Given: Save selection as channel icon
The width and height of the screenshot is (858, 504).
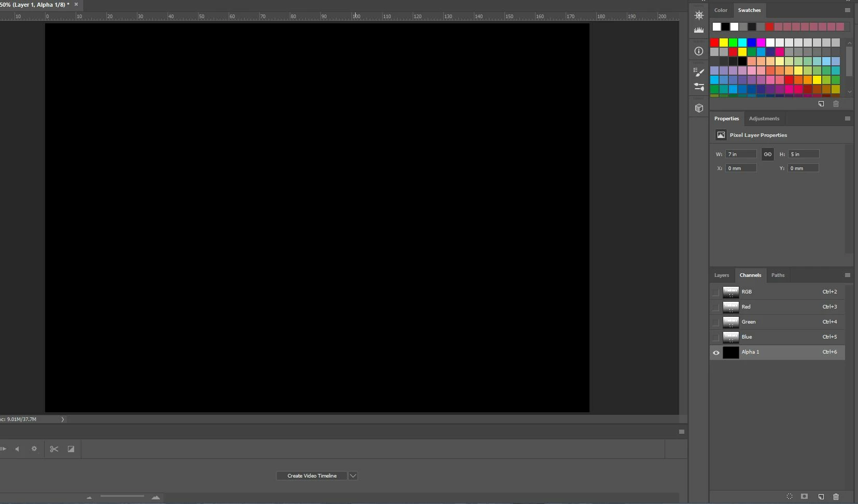Looking at the screenshot, I should pyautogui.click(x=804, y=496).
